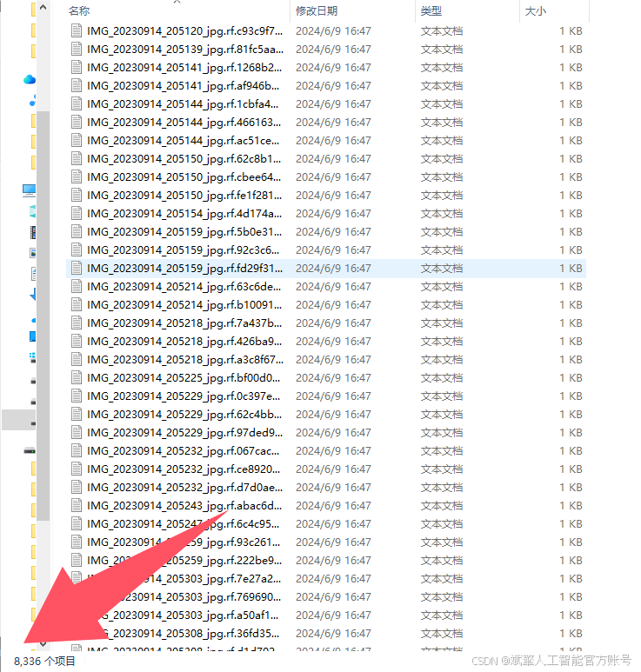Screen dimensions: 641x672
Task: Select file IMG_20230914_205232_jpg.rf.067cac
Action: pyautogui.click(x=326, y=451)
